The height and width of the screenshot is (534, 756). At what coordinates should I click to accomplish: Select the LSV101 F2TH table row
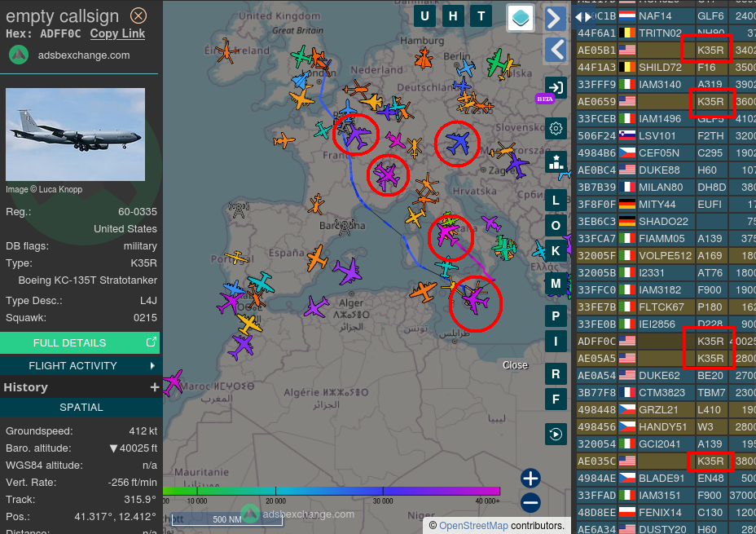666,135
